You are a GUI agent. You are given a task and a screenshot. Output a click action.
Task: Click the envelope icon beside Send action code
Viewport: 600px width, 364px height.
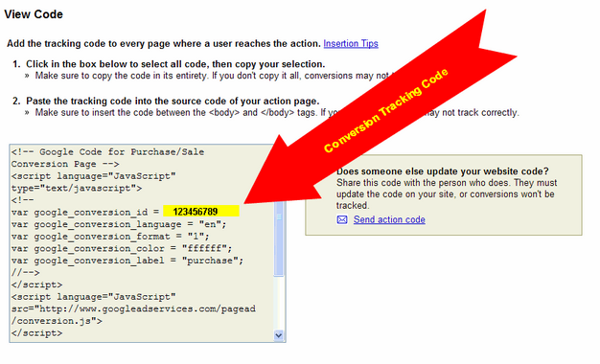point(342,220)
